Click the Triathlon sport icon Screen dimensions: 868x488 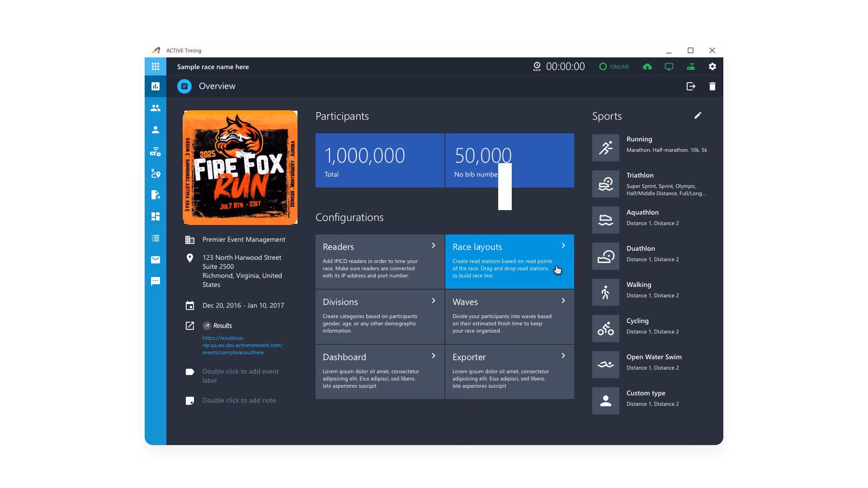click(x=606, y=184)
